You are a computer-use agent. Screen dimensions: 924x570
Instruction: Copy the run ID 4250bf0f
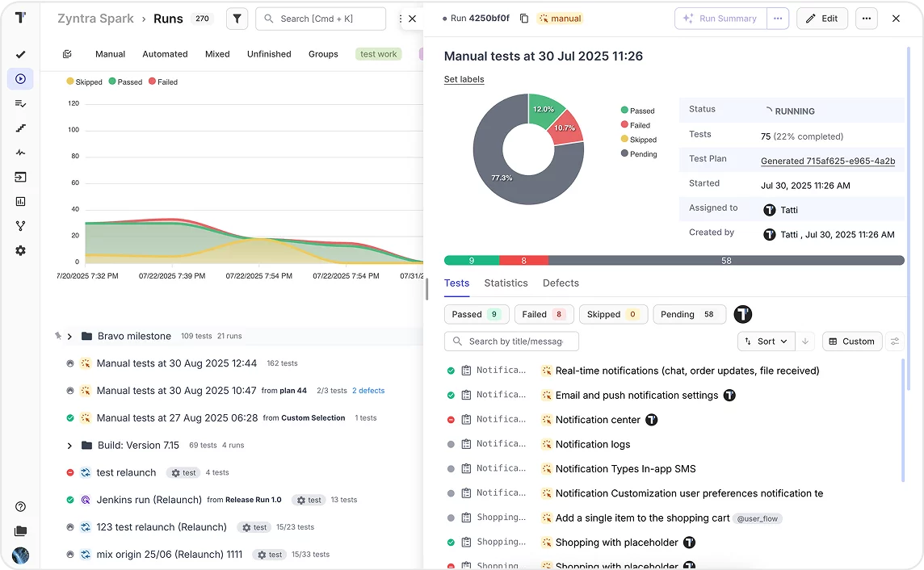(524, 19)
